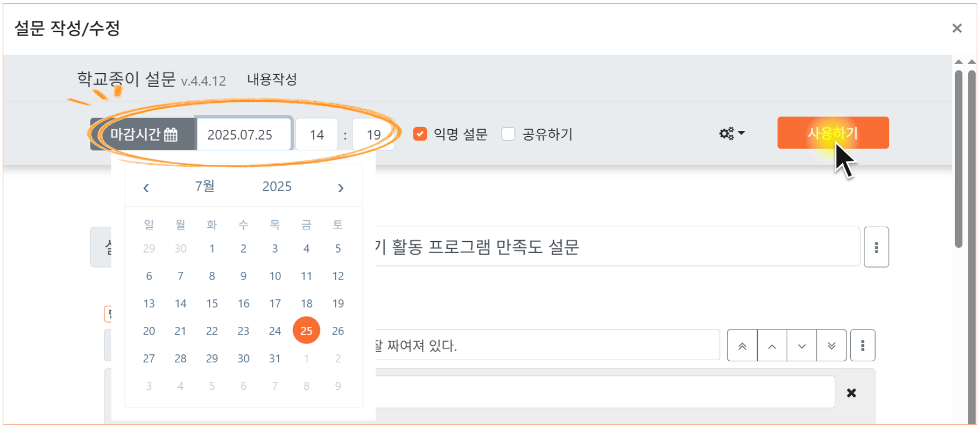Pick July 31 in the calendar
The height and width of the screenshot is (427, 980).
[275, 358]
